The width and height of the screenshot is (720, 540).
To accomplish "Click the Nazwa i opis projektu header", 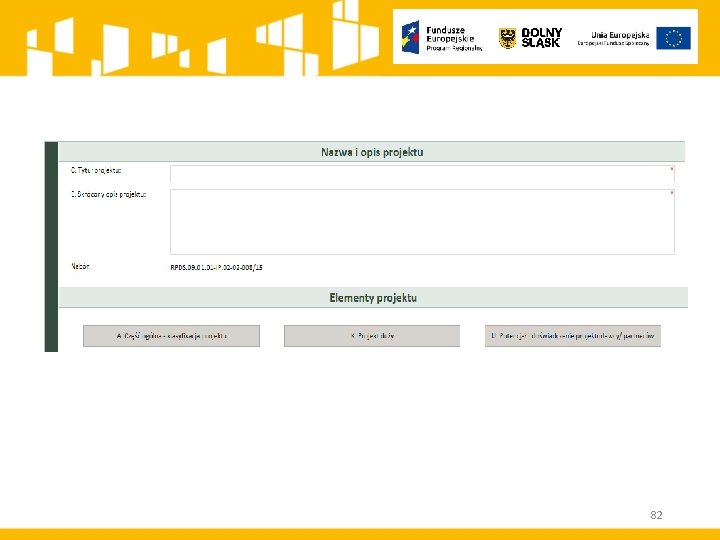I will tap(372, 152).
